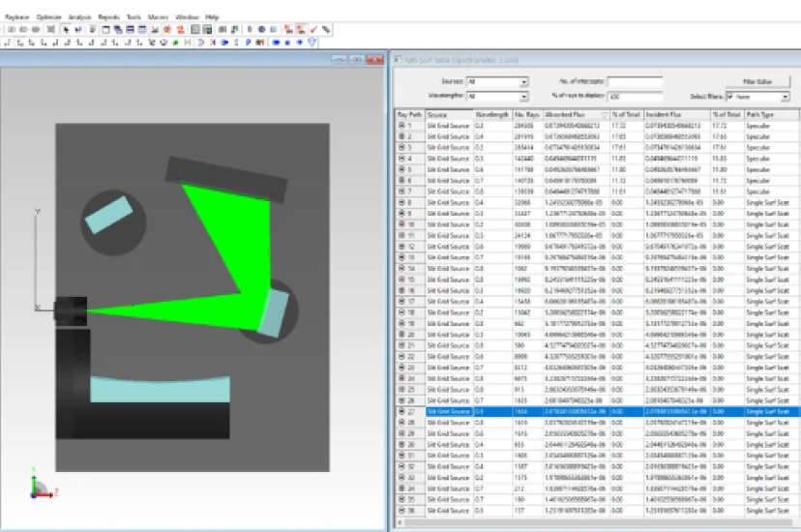Click the blue letter P toolbar icon
The height and width of the screenshot is (532, 801).
point(248,43)
